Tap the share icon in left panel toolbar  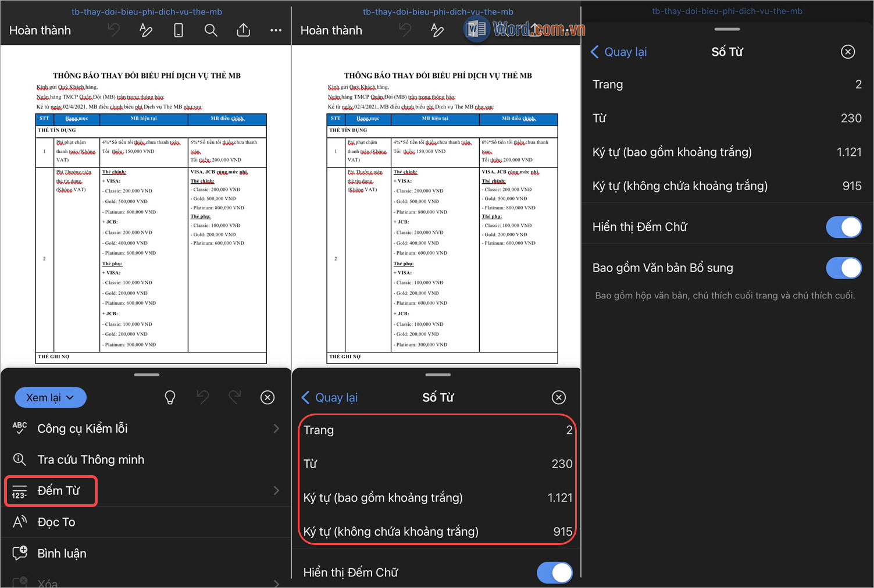pyautogui.click(x=244, y=30)
